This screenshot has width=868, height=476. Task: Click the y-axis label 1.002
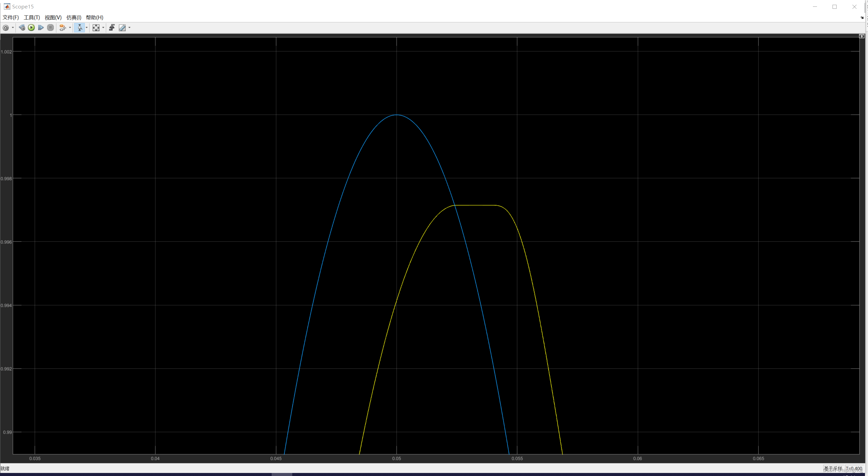pos(6,52)
